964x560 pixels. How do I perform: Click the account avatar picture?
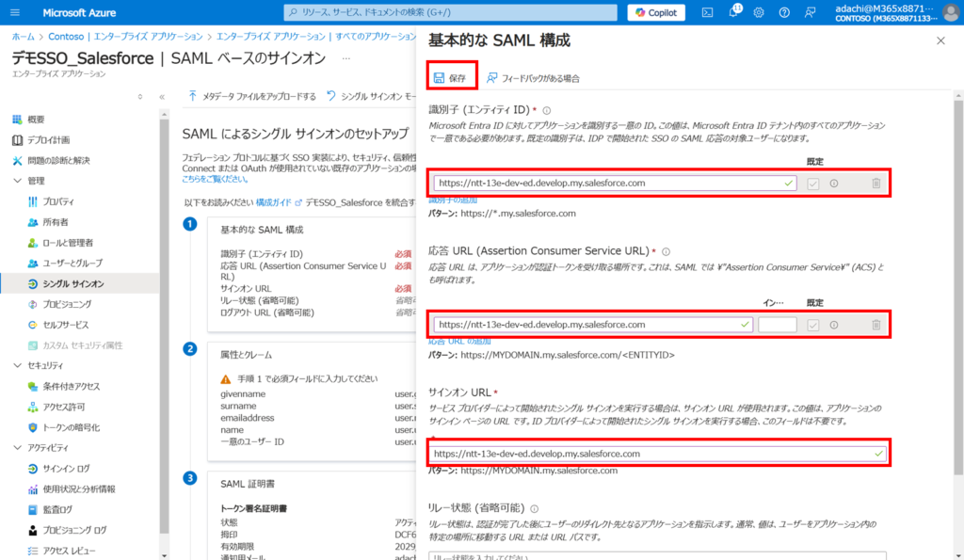[951, 12]
